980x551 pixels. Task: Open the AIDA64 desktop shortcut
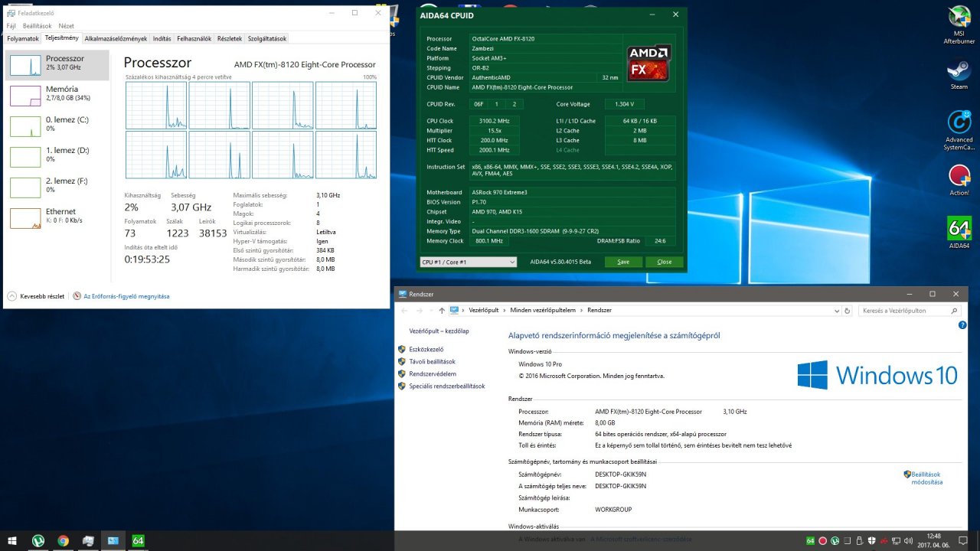tap(959, 233)
